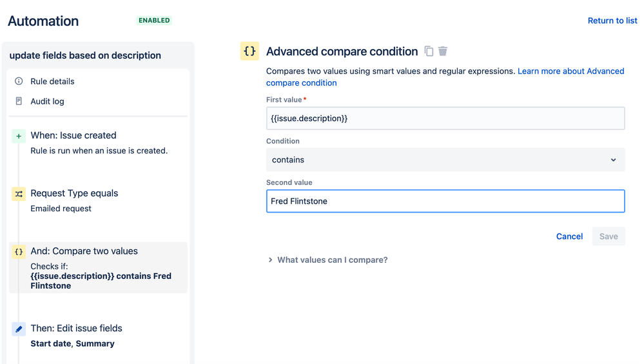The width and height of the screenshot is (644, 364).
Task: Open Learn more about Advanced compare link
Action: [571, 71]
